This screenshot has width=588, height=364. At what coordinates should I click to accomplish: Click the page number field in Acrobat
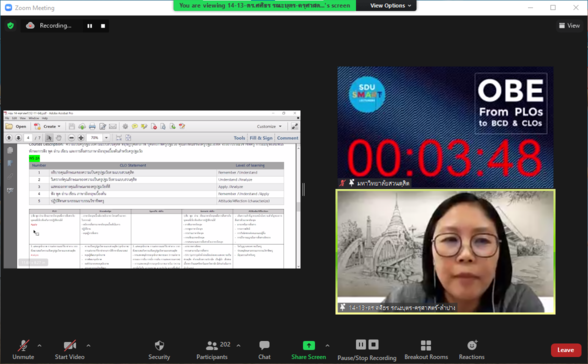(x=28, y=138)
